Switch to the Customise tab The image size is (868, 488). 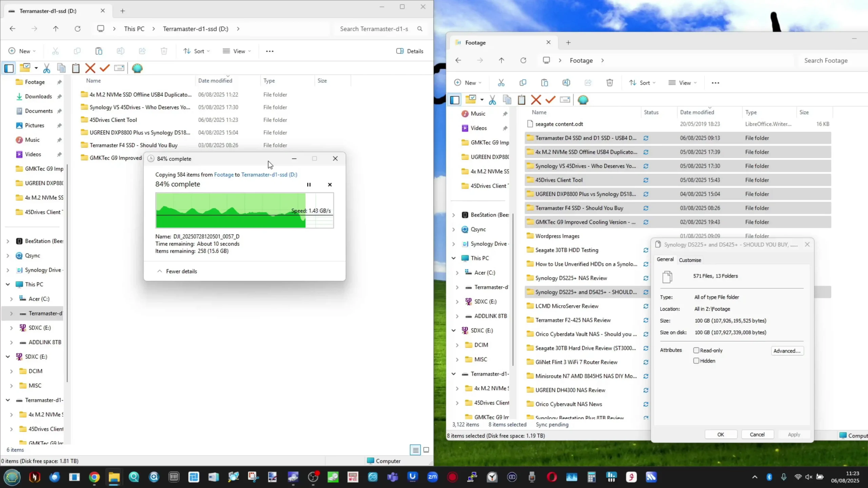click(x=690, y=260)
